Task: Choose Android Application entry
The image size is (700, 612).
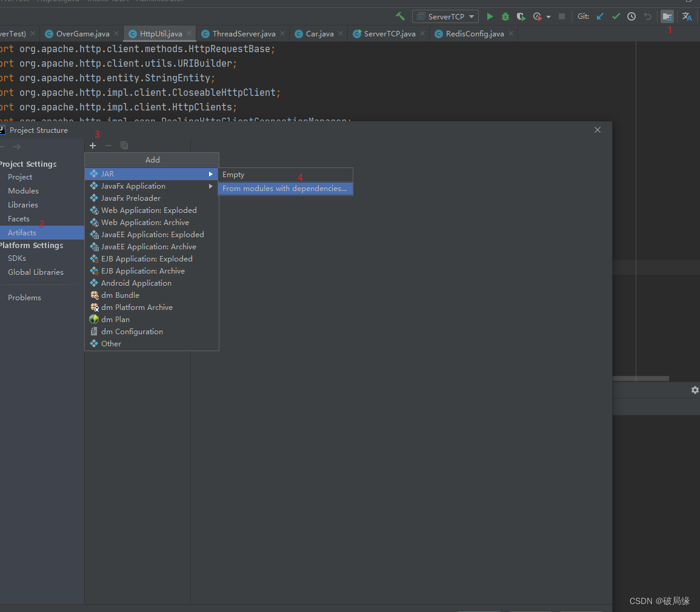Action: tap(152, 283)
